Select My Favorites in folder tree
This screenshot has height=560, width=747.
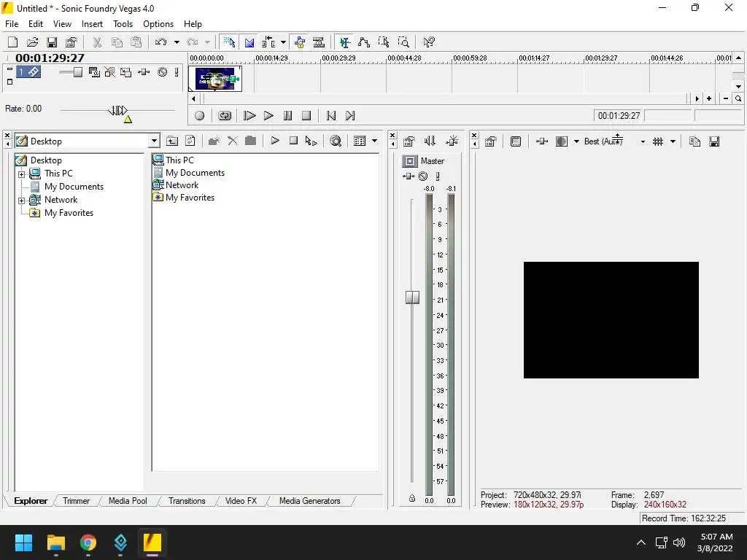point(69,213)
